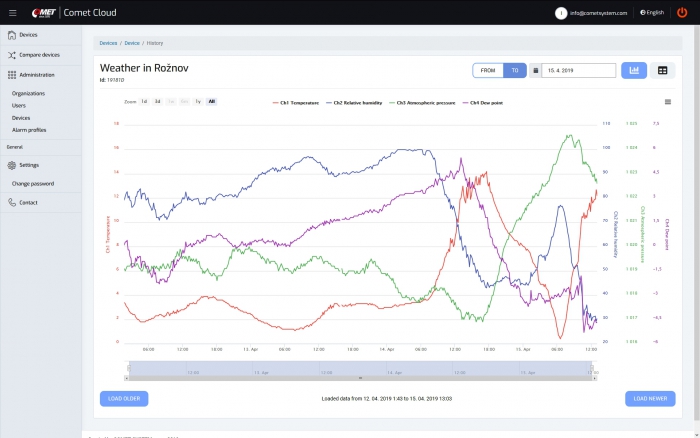Toggle Ch2 Relative humidity series visibility

point(358,103)
